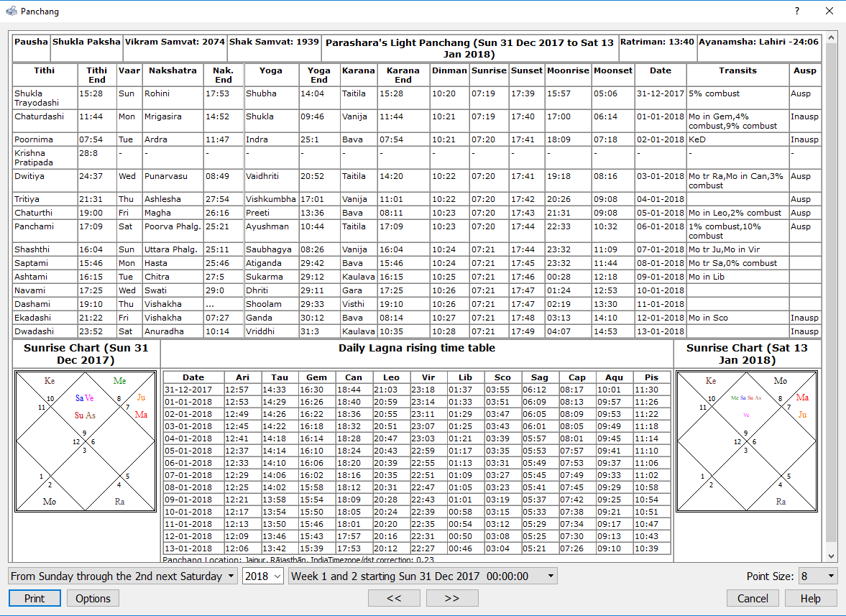Click the Vaidhriti yoga cell
The width and height of the screenshot is (846, 616).
271,180
